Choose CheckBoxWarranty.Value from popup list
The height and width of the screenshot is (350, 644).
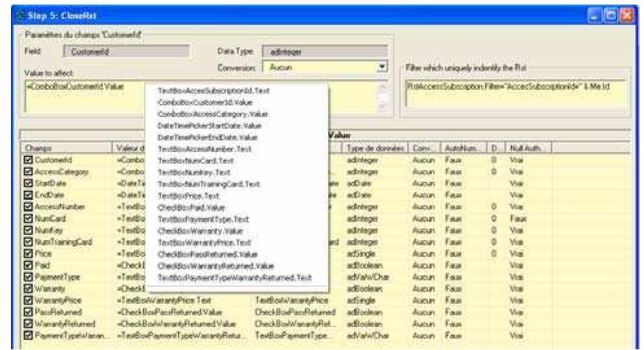tap(200, 231)
